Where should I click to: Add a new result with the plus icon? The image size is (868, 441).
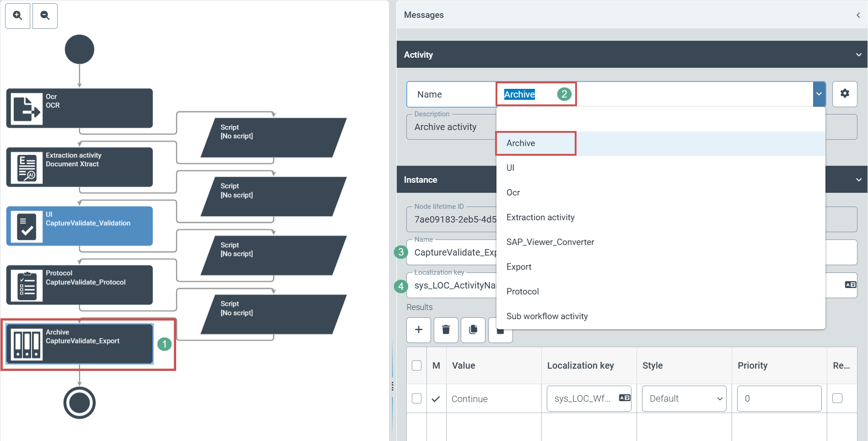pyautogui.click(x=418, y=330)
